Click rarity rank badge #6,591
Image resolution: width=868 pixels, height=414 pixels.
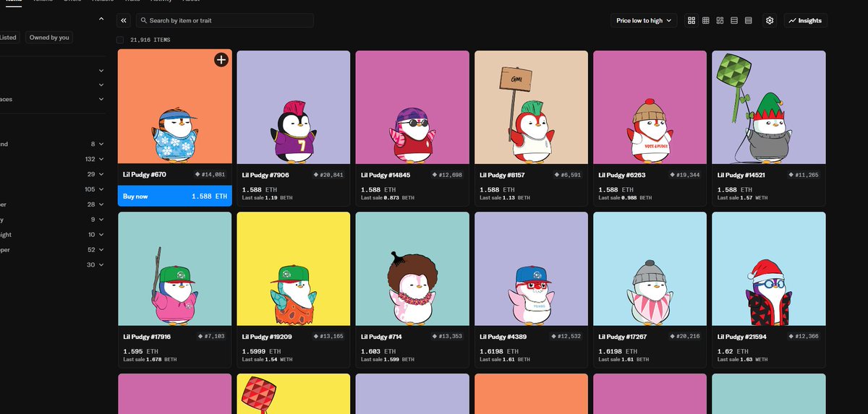pos(569,175)
